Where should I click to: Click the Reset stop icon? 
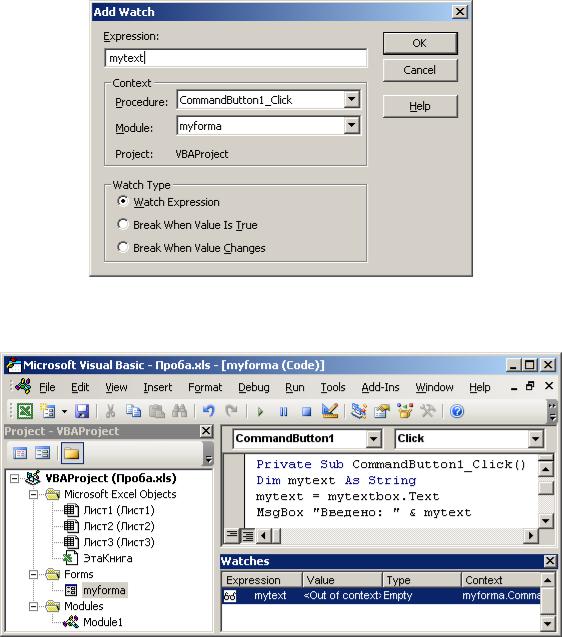pos(306,412)
